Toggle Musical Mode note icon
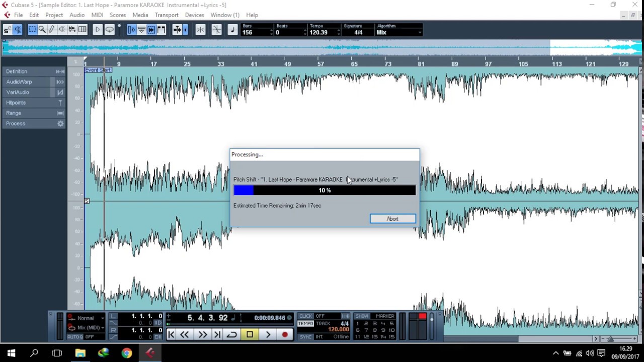Viewport: 644px width, 362px height. [232, 30]
